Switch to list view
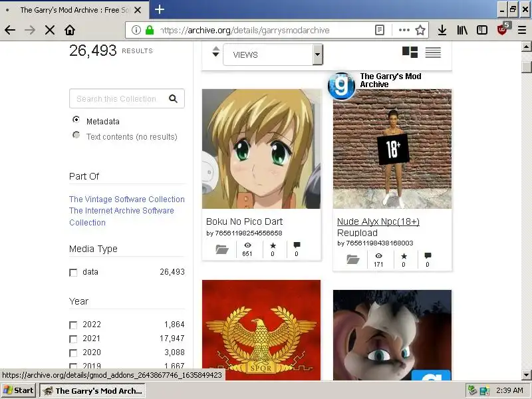The height and width of the screenshot is (399, 532). point(434,53)
